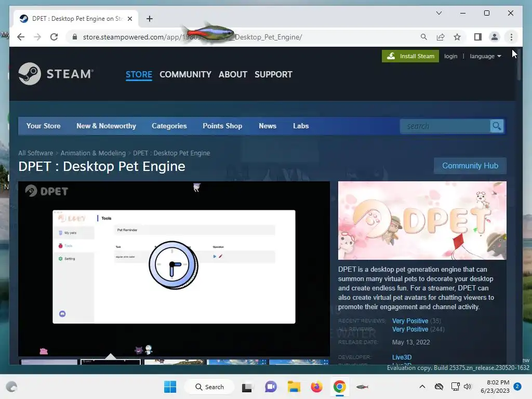Go to the Points Shop tab

pos(222,126)
